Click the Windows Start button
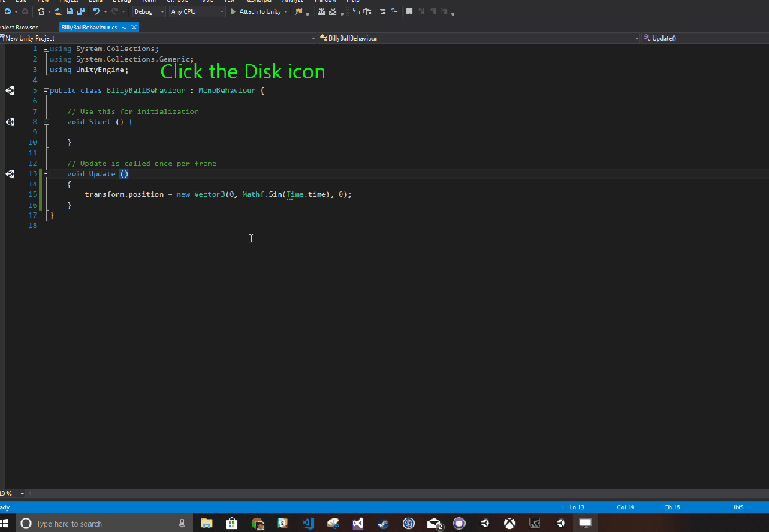Viewport: 769px width, 532px height. coord(5,523)
